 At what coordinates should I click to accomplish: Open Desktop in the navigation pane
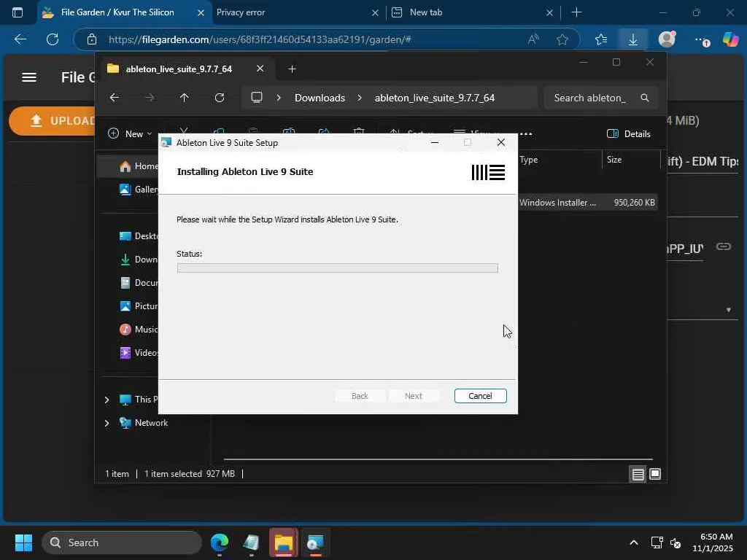tap(138, 236)
